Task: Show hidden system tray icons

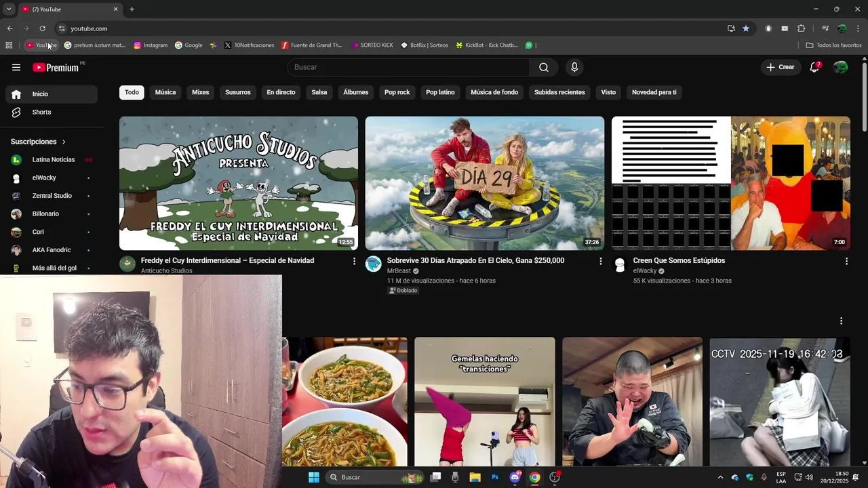Action: (x=720, y=477)
